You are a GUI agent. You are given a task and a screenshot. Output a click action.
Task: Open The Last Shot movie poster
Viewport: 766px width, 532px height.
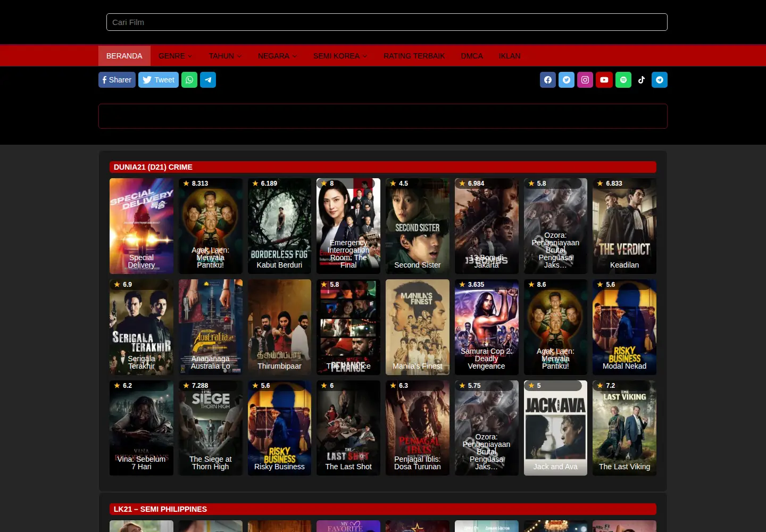(348, 428)
